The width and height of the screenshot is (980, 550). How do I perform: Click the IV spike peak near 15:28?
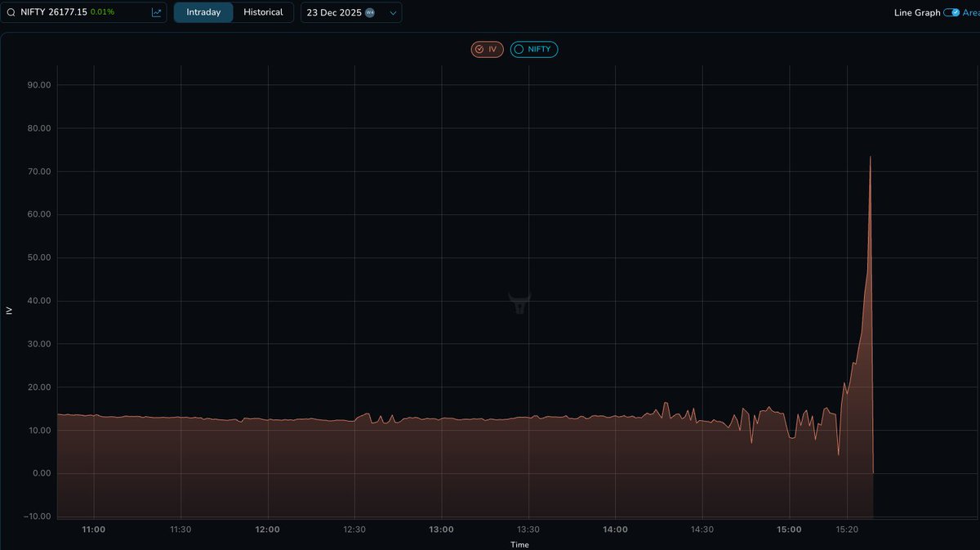[870, 157]
